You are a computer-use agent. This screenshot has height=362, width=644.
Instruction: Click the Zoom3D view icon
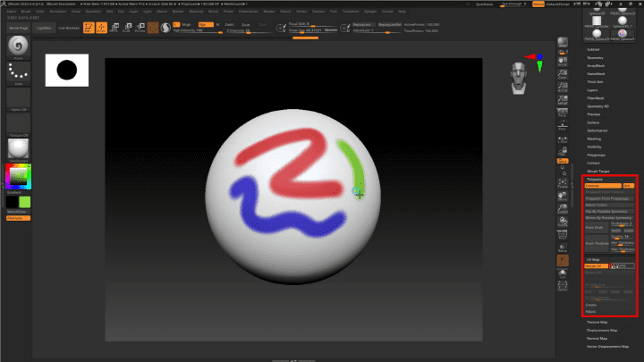[563, 209]
